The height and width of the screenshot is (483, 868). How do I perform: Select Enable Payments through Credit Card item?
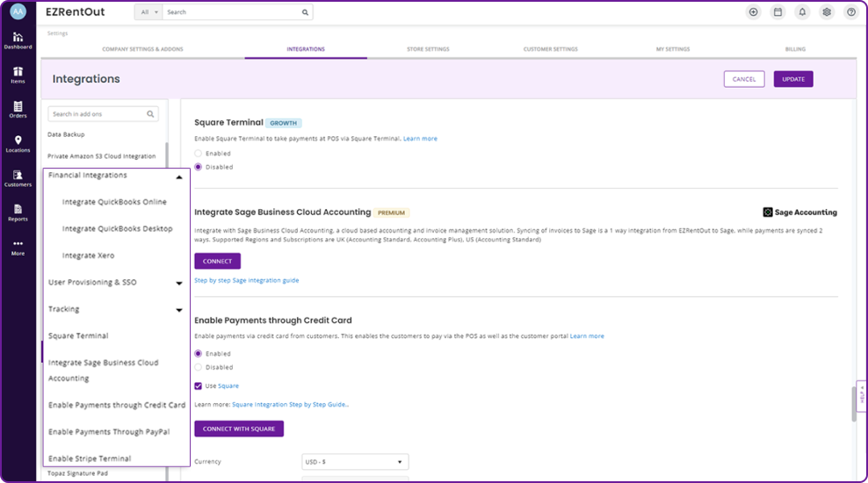point(117,405)
